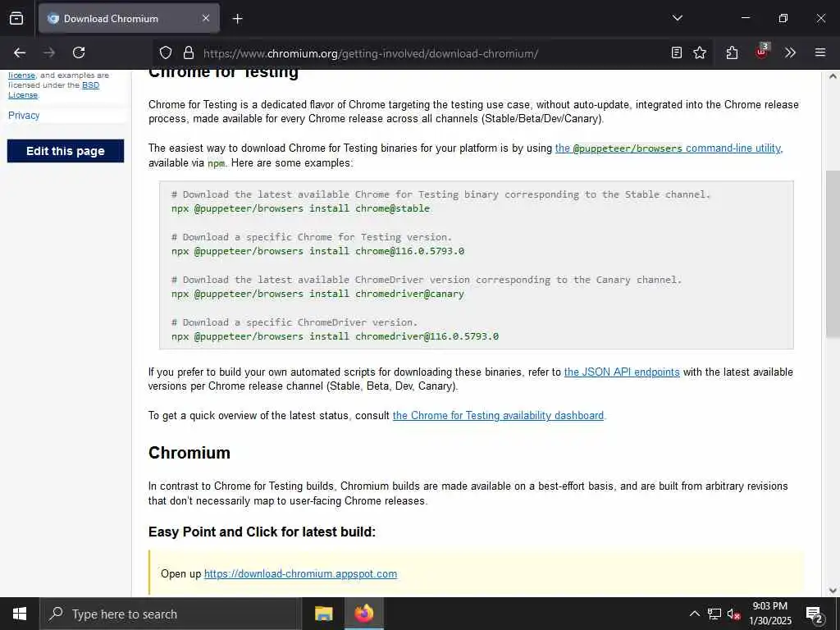Go back to the previous page
The width and height of the screenshot is (840, 630).
click(x=20, y=52)
